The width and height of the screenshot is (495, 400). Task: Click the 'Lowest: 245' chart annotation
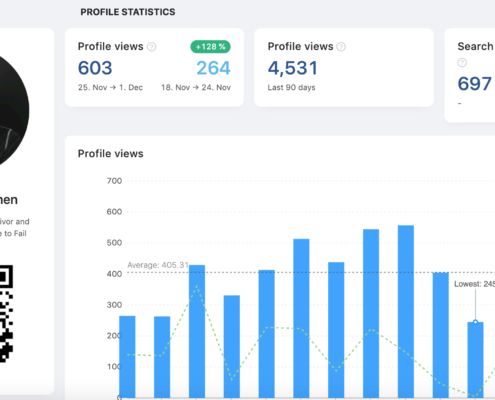click(474, 284)
